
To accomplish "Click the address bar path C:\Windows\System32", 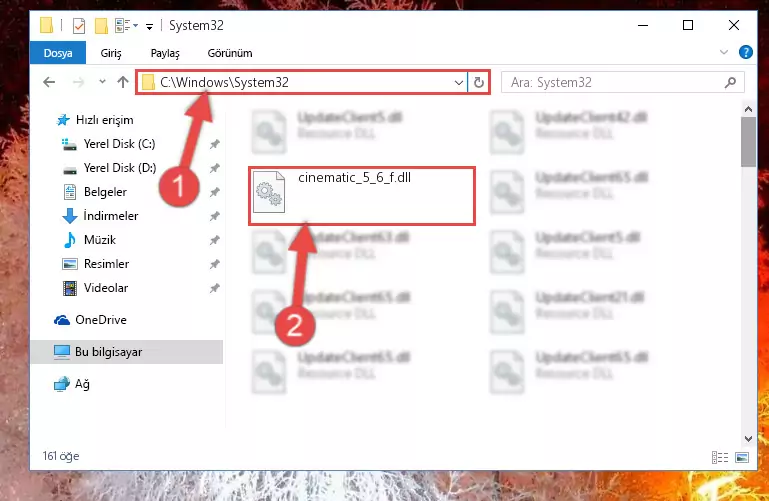I will (x=224, y=82).
